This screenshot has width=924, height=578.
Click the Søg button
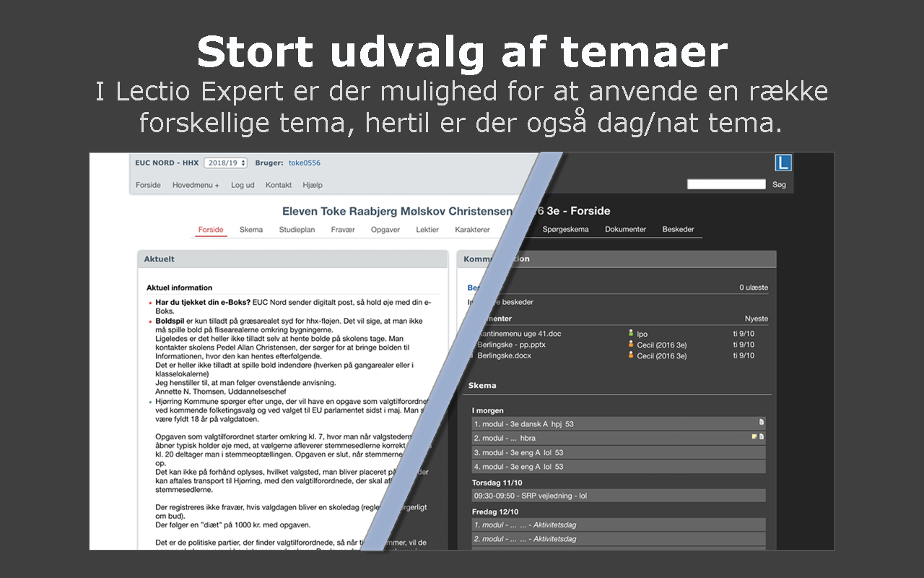pos(779,185)
